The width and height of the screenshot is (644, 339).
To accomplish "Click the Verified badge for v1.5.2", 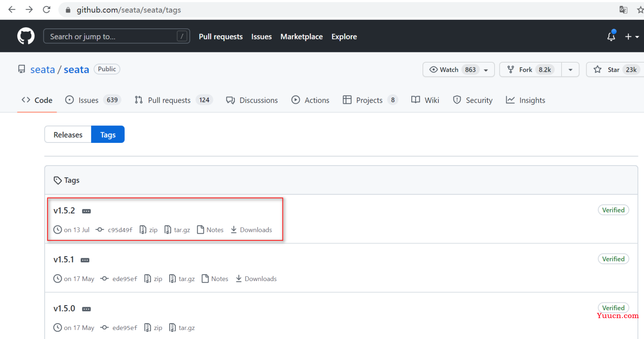I will [x=614, y=210].
